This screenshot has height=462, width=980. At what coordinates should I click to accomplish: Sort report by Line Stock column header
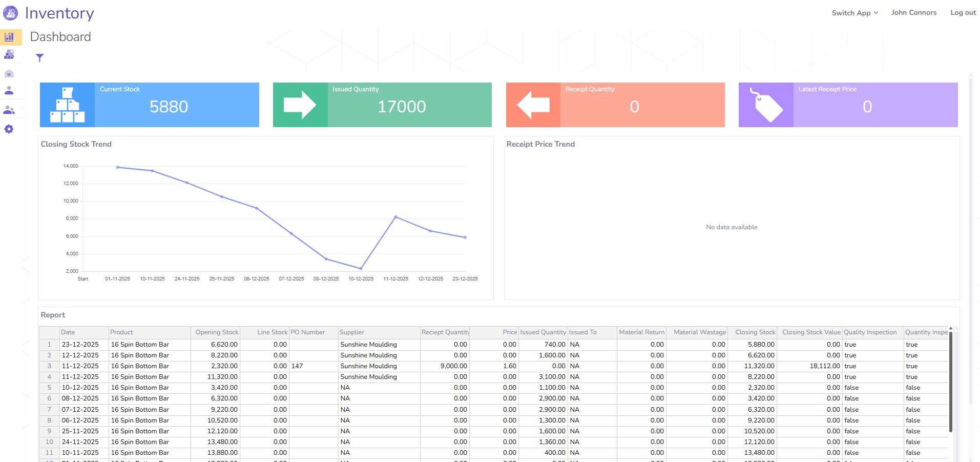[264, 332]
